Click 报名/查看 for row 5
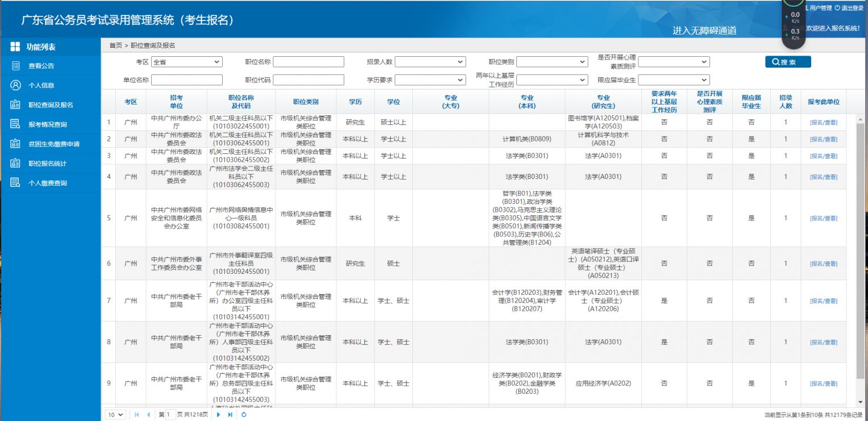This screenshot has height=421, width=868. pyautogui.click(x=824, y=218)
